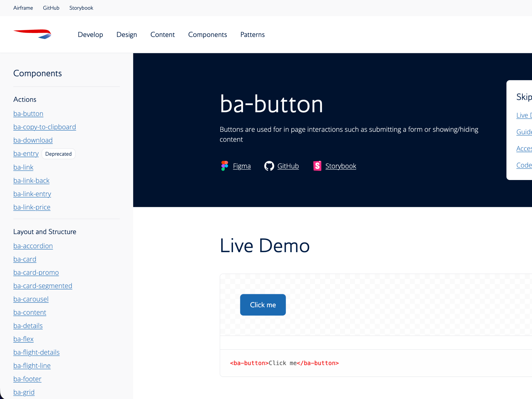Click the Components sidebar title
The width and height of the screenshot is (532, 399).
[38, 73]
